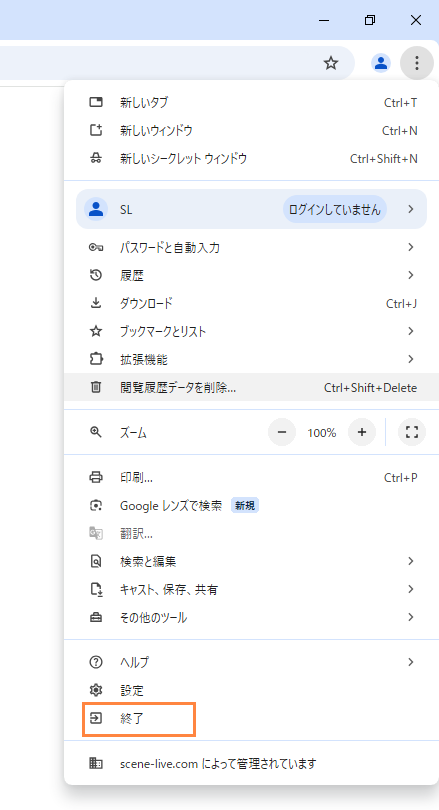439x810 pixels.
Task: Click the bookmark star icon in address bar
Action: point(331,63)
